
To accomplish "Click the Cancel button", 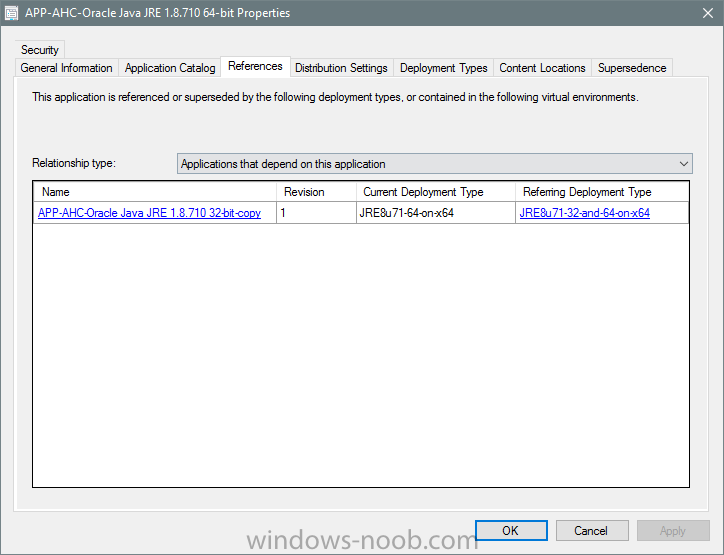I will coord(592,531).
